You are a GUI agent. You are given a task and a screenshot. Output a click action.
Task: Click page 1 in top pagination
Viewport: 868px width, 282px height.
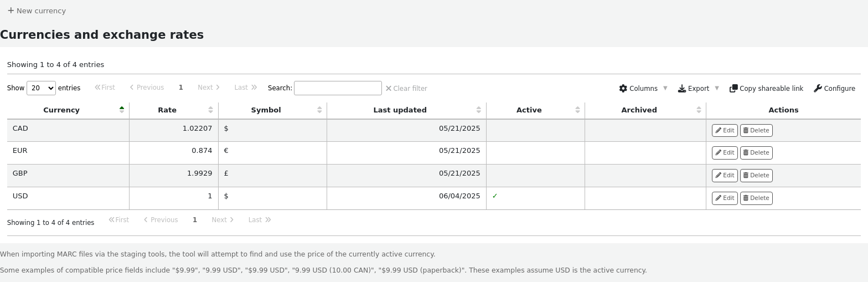point(180,88)
